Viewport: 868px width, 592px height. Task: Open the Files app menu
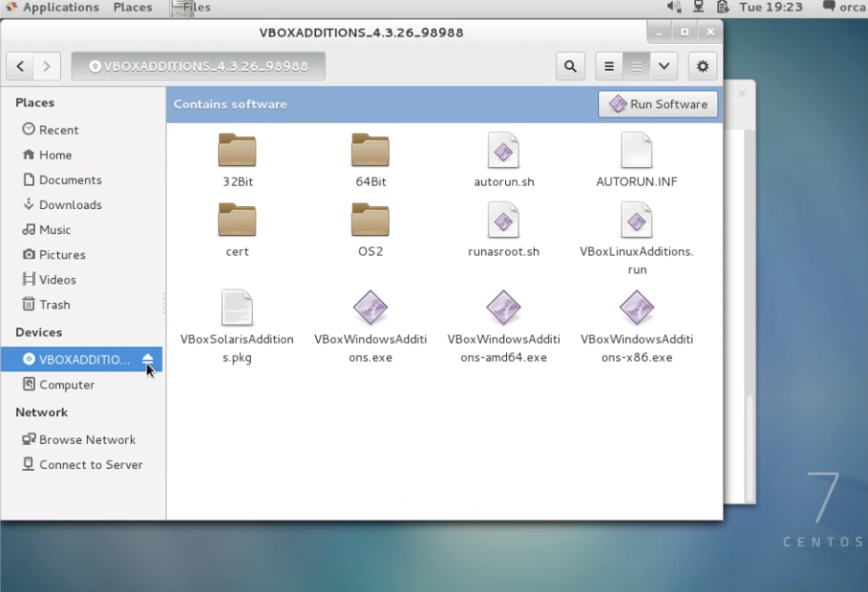(x=191, y=8)
